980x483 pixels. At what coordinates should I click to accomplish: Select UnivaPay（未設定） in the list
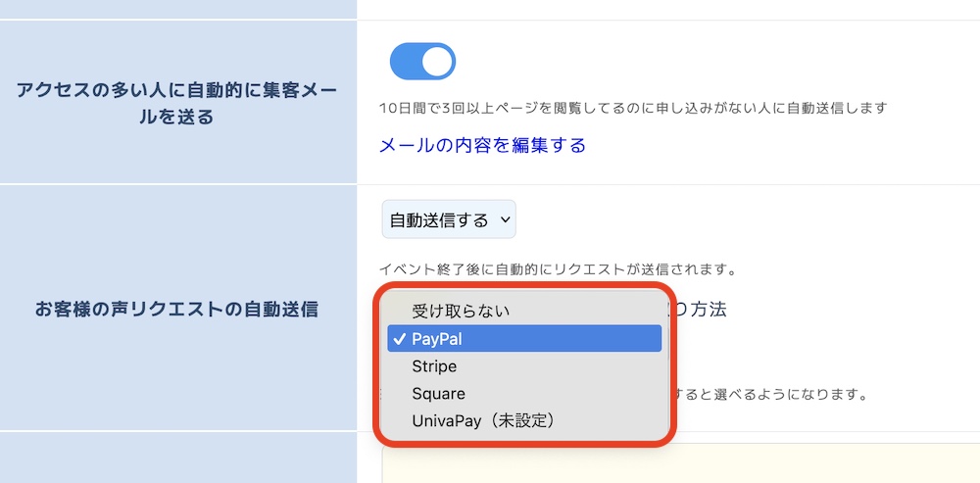coord(483,421)
